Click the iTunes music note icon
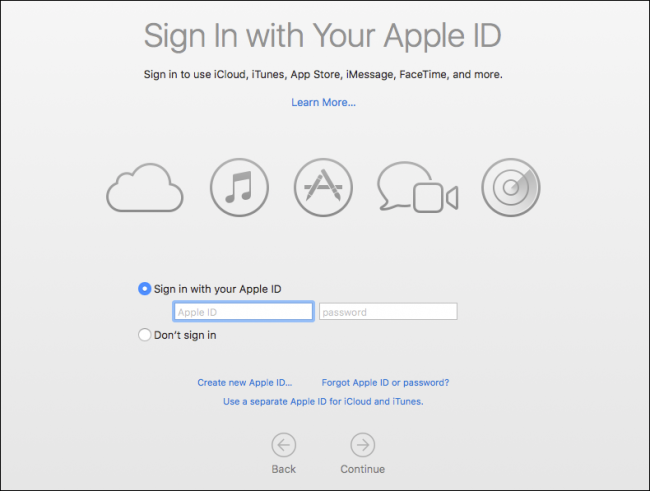 [239, 187]
